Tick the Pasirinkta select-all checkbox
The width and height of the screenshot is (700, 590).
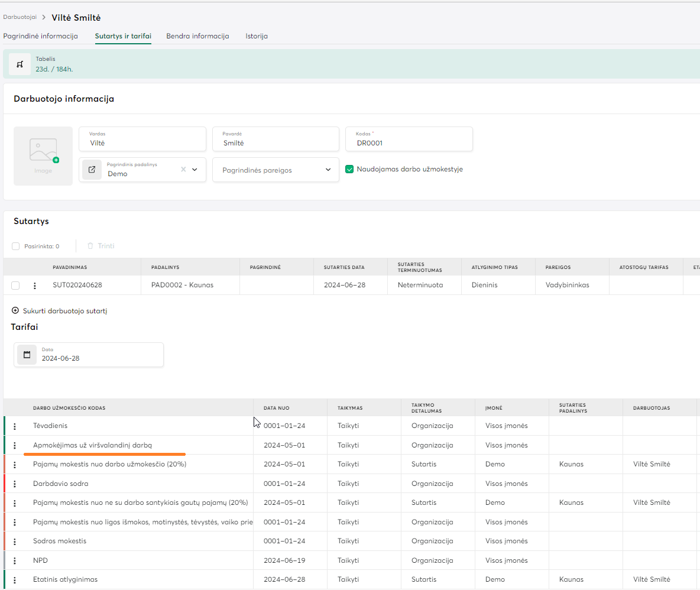(x=16, y=246)
